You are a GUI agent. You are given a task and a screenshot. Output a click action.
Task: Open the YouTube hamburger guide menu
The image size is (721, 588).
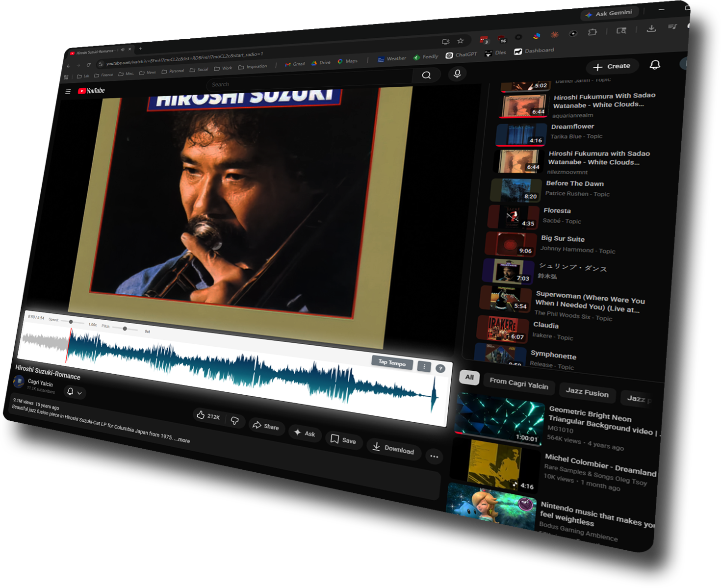pos(68,91)
